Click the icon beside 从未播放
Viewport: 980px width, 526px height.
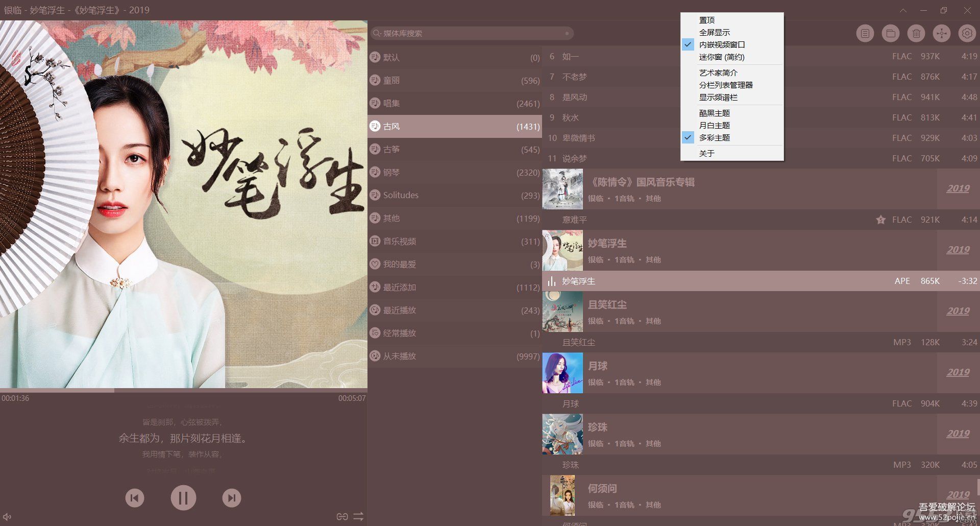click(375, 356)
